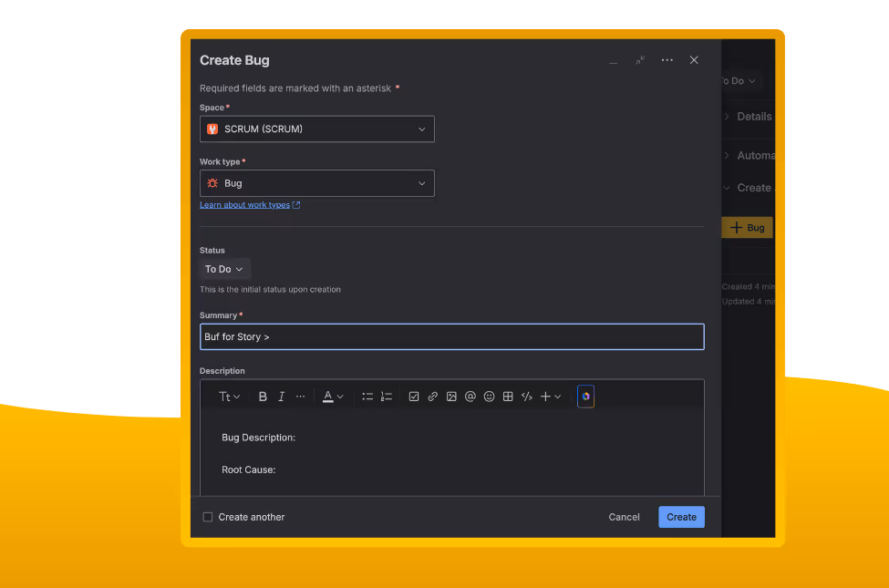Insert an action item checkbox
This screenshot has height=588, width=889.
414,397
